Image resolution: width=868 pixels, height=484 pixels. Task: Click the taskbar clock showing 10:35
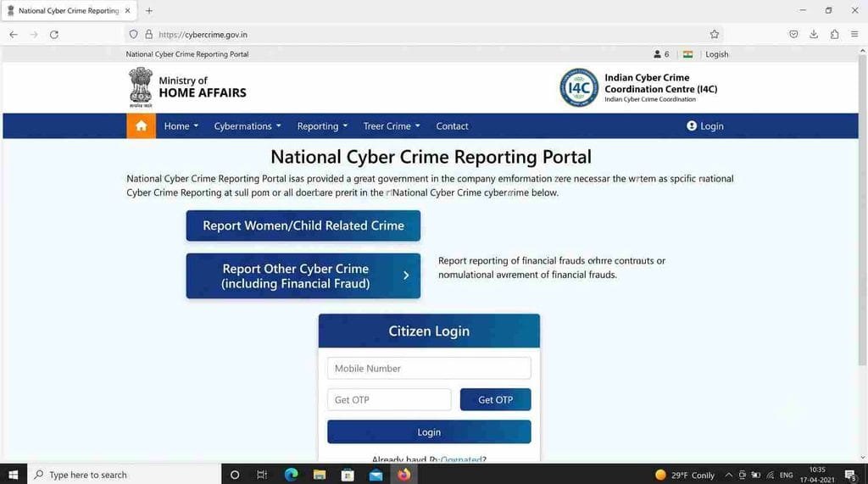pyautogui.click(x=817, y=475)
